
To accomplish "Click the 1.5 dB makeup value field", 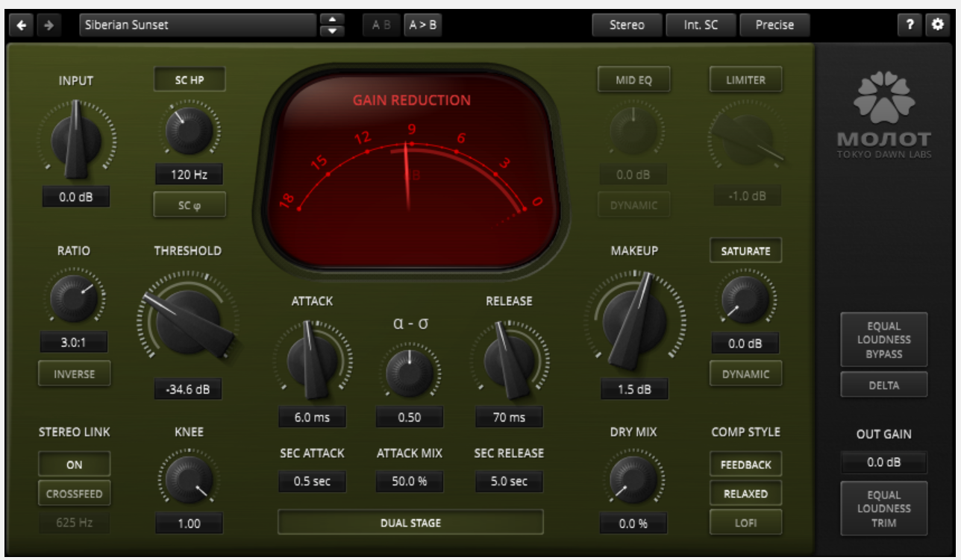I will [x=634, y=389].
